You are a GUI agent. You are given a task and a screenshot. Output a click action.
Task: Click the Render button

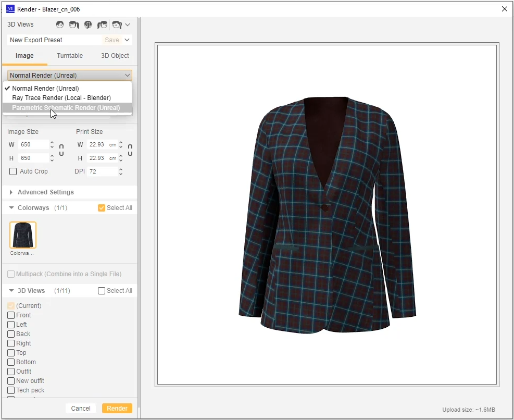117,409
